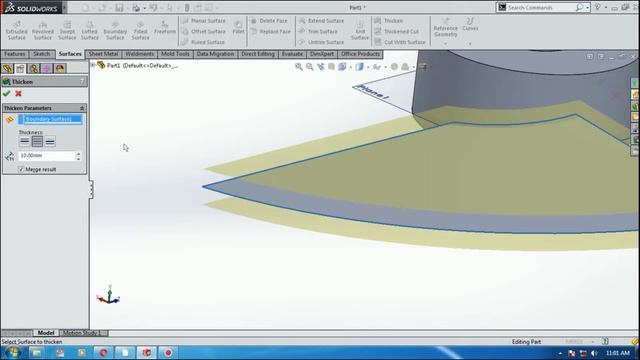This screenshot has height=360, width=640.
Task: Open the Sheet Metal tab
Action: 103,54
